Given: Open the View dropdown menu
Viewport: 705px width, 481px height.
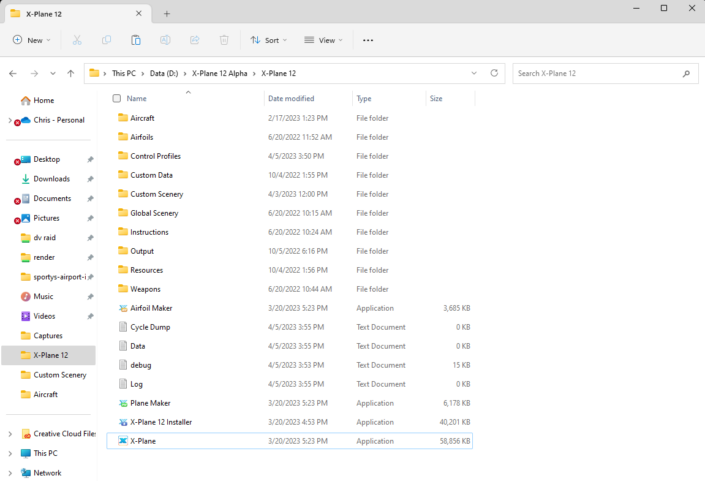Looking at the screenshot, I should (323, 40).
